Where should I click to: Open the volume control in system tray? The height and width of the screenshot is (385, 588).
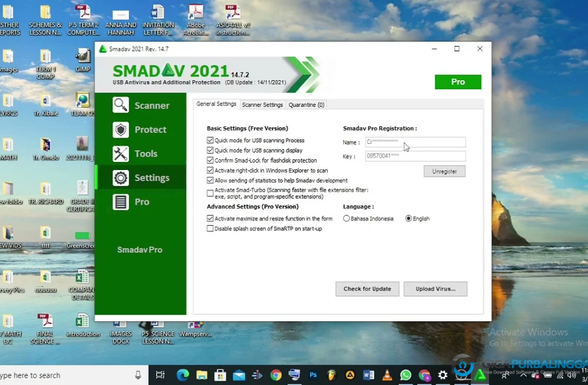pyautogui.click(x=571, y=375)
